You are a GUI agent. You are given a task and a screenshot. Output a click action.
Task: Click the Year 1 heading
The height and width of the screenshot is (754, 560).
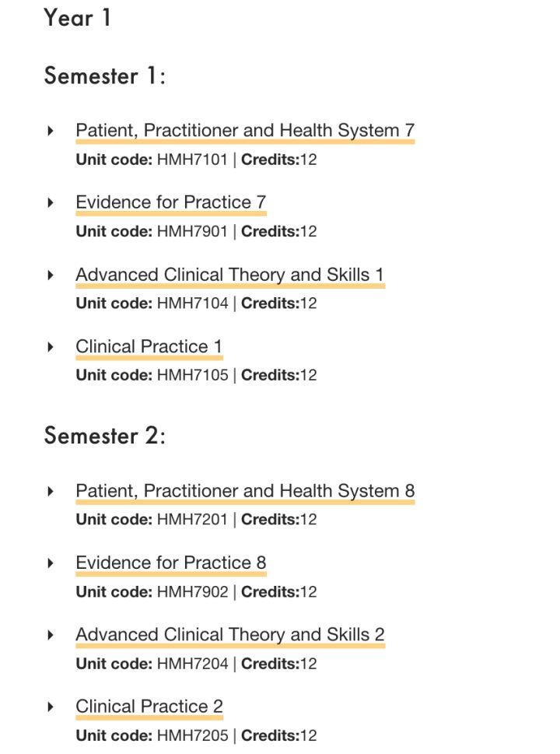coord(77,18)
